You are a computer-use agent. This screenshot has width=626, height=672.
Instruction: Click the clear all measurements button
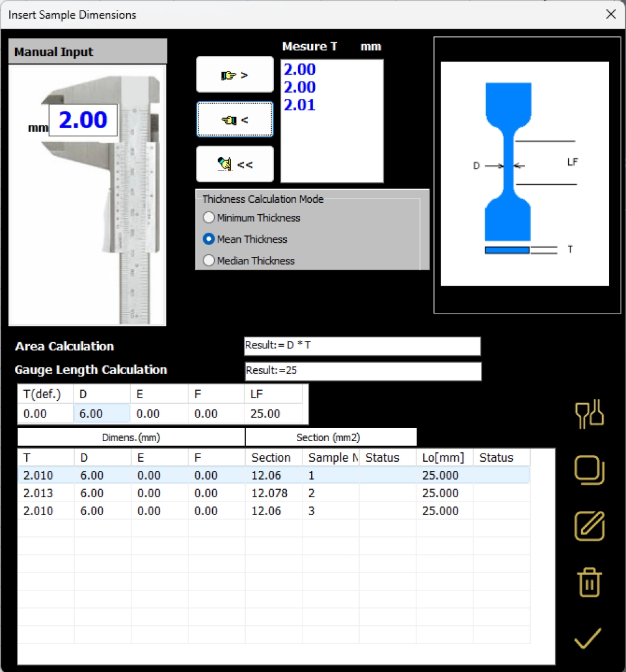[x=235, y=164]
